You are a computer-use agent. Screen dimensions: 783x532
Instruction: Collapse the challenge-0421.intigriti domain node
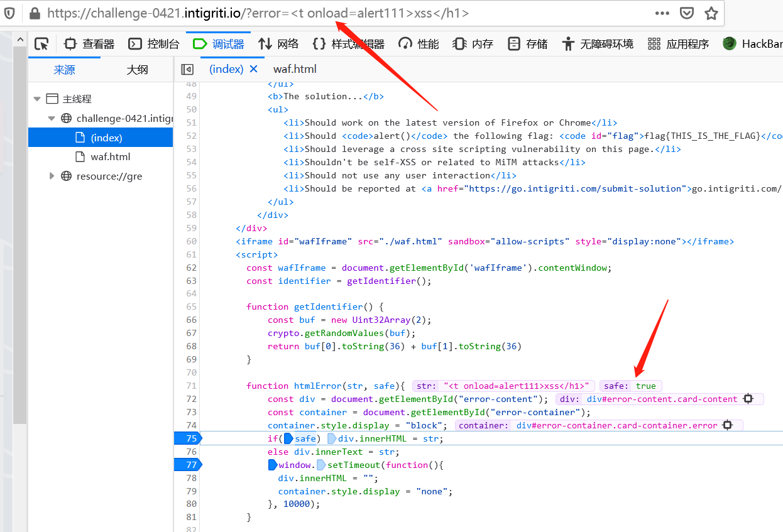pos(52,118)
